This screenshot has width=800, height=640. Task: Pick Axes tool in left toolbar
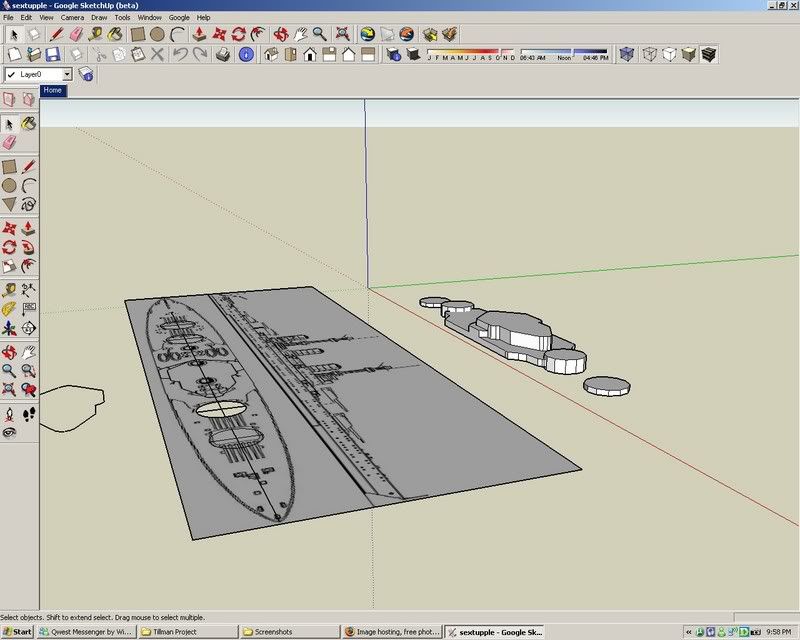click(9, 328)
